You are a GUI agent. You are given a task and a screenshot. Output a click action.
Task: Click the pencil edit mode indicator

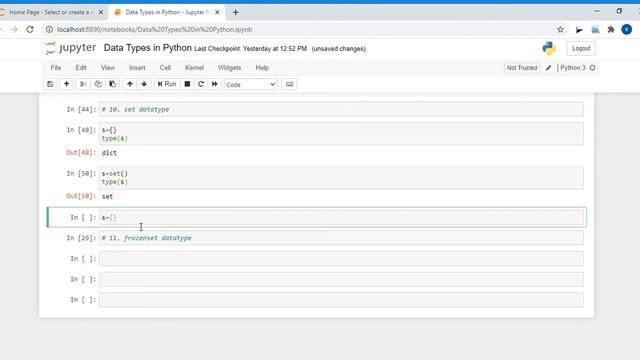click(548, 68)
